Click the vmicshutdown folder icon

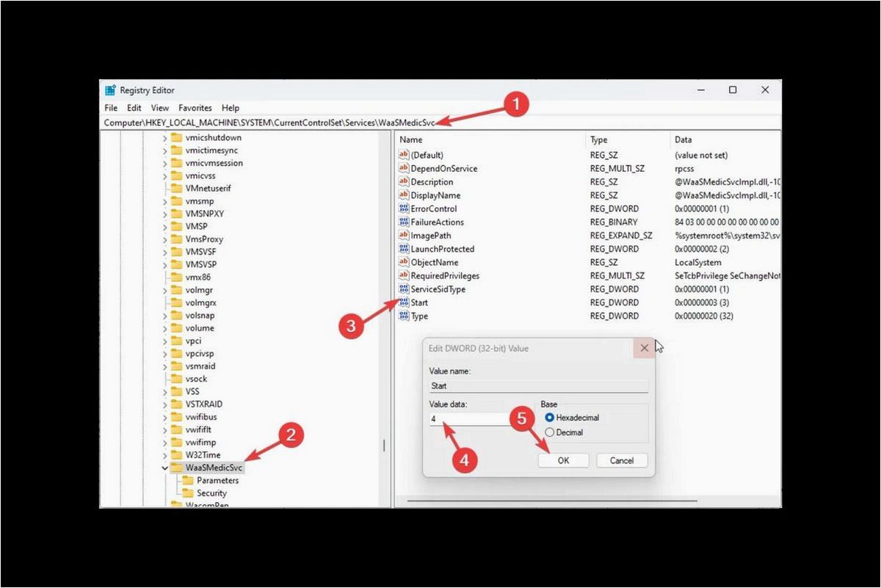(176, 137)
